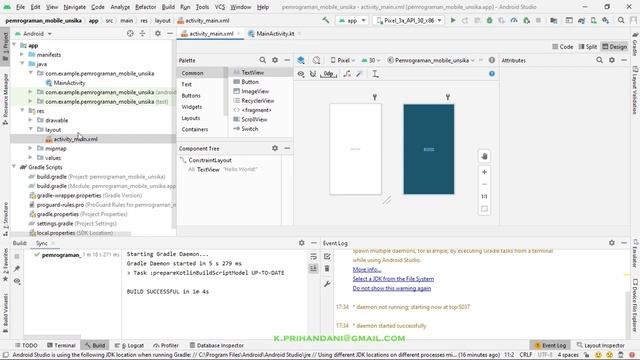Click the design surface layers icon

click(301, 60)
